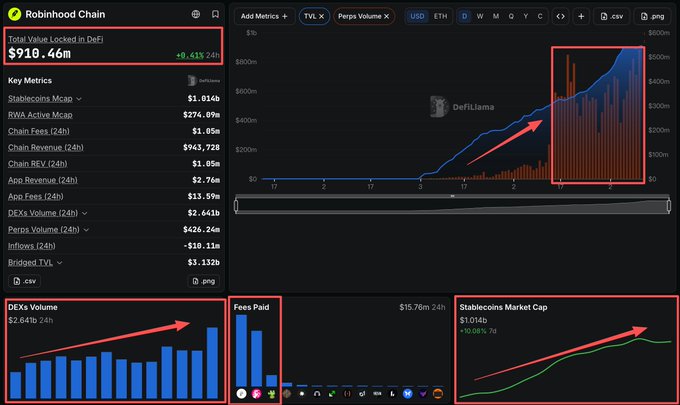Open RWA Active Mcap link
This screenshot has height=405, width=680.
coord(40,115)
